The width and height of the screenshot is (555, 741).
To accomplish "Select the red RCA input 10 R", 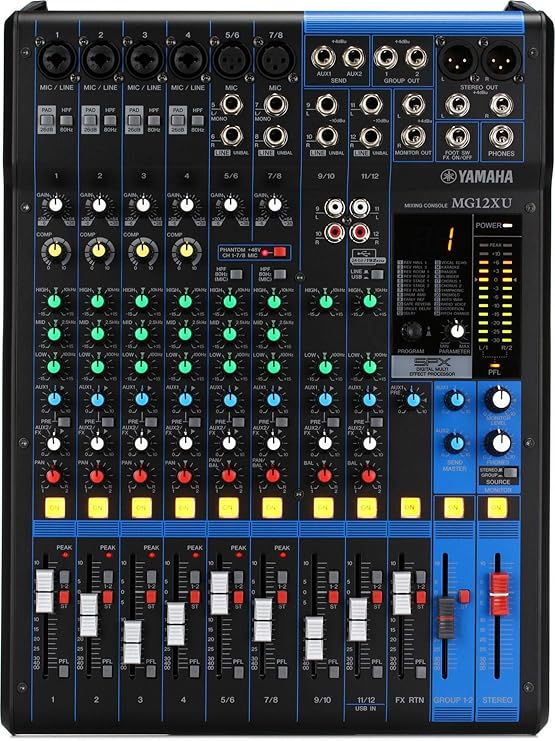I will 337,232.
